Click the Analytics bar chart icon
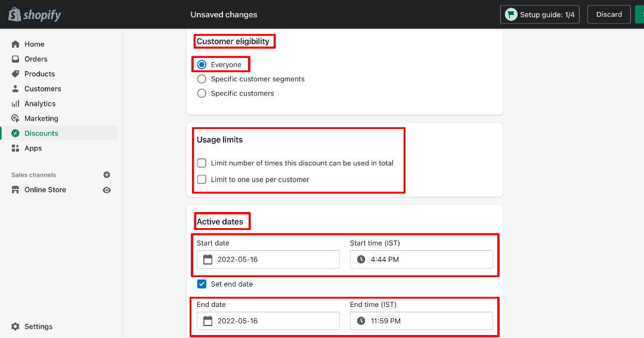Screen dimensions: 644x338 pos(16,104)
